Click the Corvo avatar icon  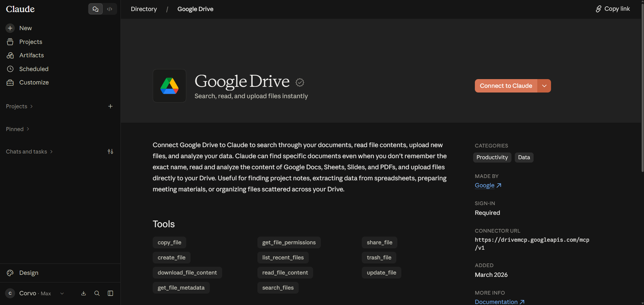tap(10, 293)
